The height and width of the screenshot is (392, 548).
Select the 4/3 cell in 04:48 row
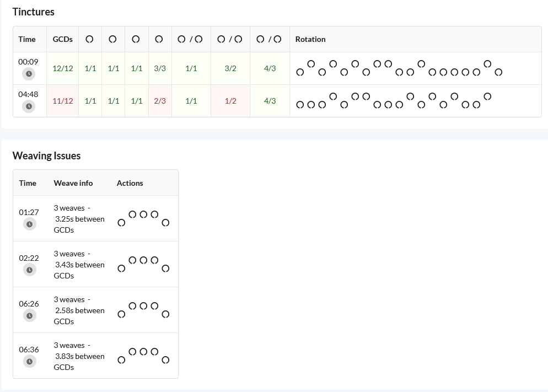click(270, 101)
